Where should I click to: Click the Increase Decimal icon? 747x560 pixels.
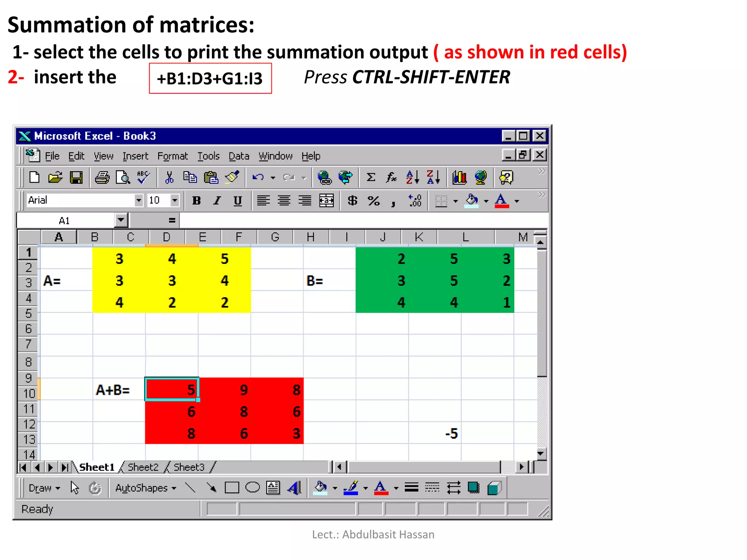[415, 201]
